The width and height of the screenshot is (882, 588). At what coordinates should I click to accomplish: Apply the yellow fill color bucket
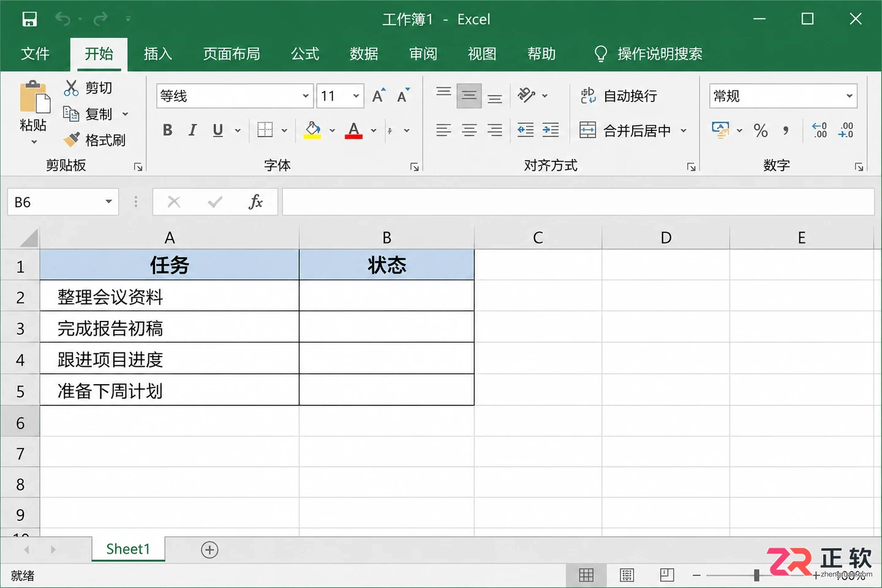point(312,130)
